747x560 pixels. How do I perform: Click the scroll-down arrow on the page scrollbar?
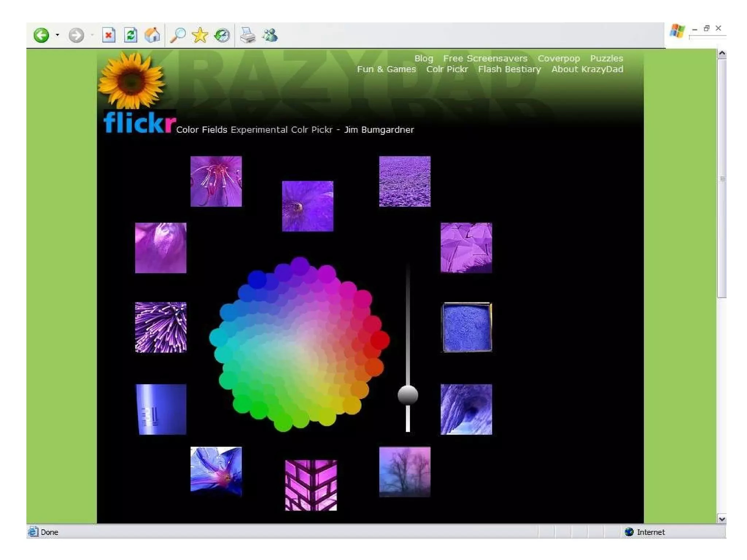coord(721,519)
